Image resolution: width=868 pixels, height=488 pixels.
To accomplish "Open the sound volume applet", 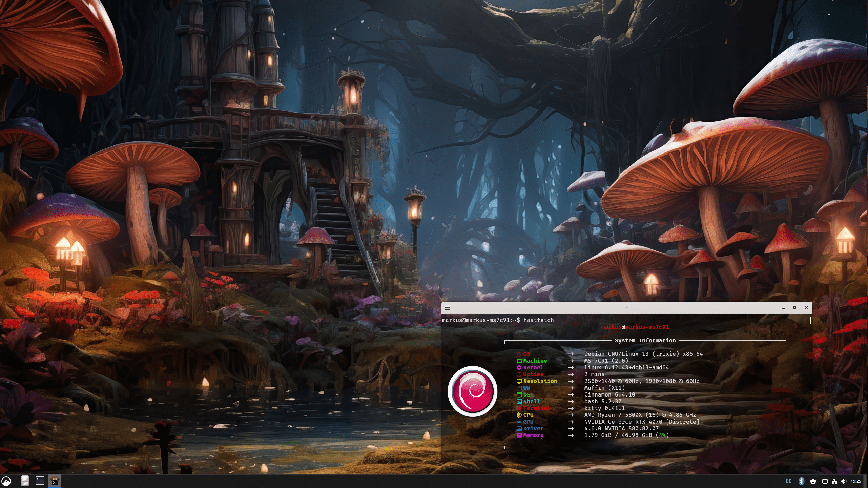I will click(x=844, y=481).
